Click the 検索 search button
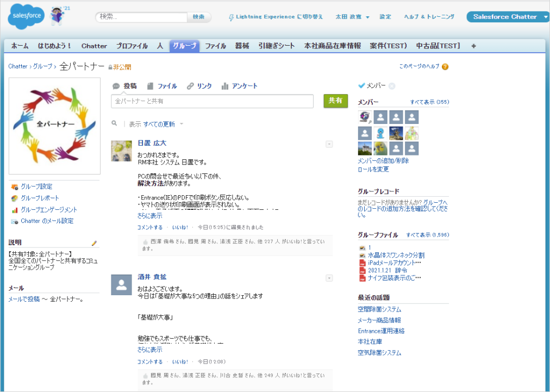 (198, 17)
